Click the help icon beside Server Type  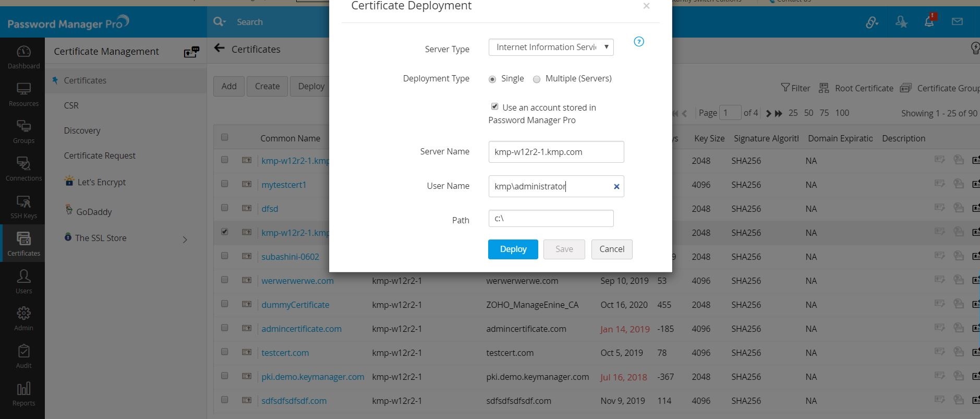point(638,42)
